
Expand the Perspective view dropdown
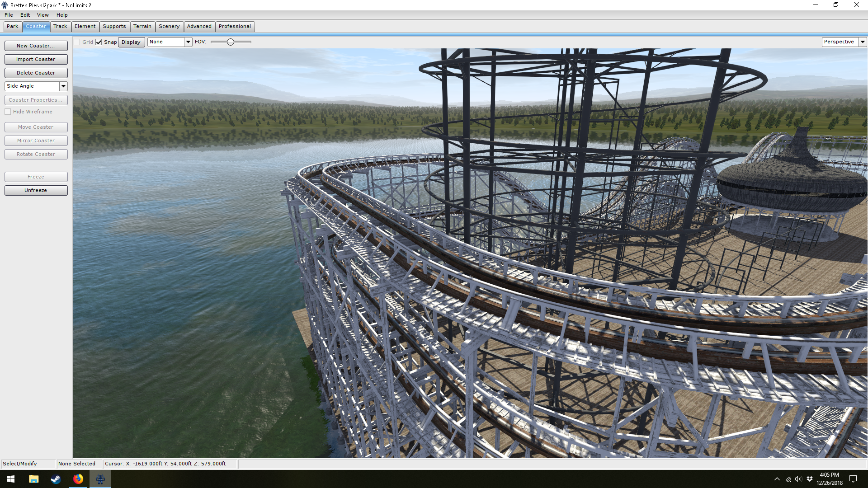(863, 42)
